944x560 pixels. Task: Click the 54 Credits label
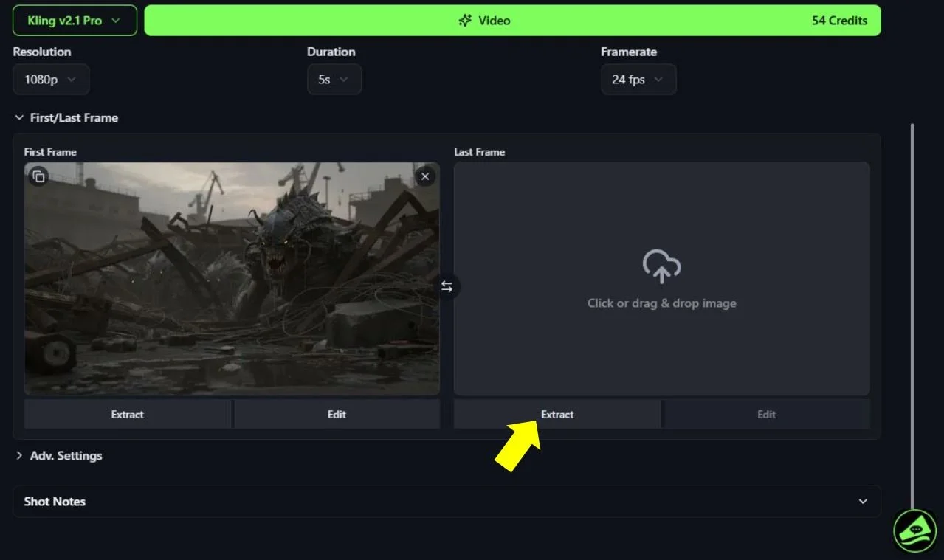point(839,20)
